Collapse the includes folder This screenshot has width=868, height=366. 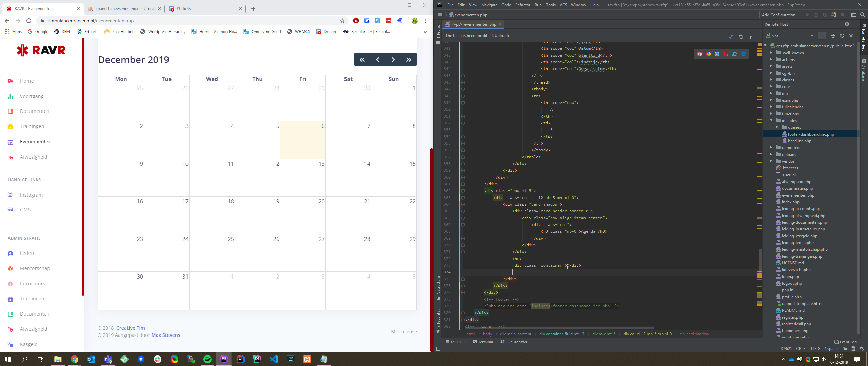coord(771,120)
